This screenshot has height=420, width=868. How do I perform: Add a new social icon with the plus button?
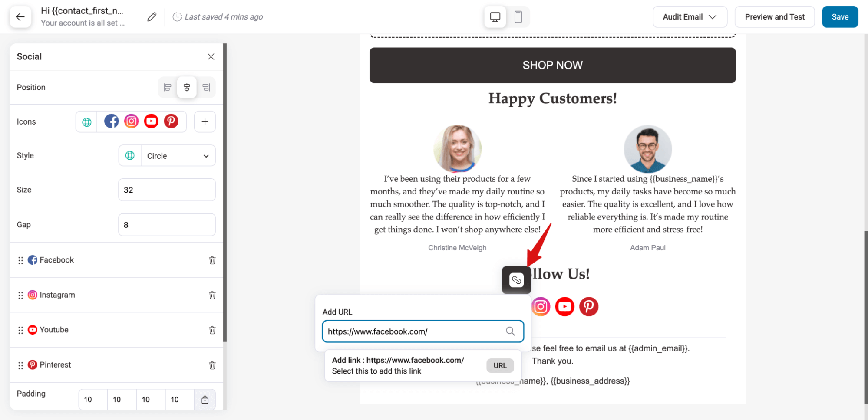point(205,121)
